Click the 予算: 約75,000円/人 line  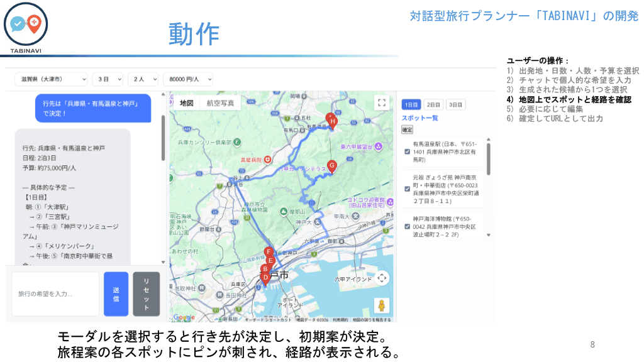click(x=49, y=168)
